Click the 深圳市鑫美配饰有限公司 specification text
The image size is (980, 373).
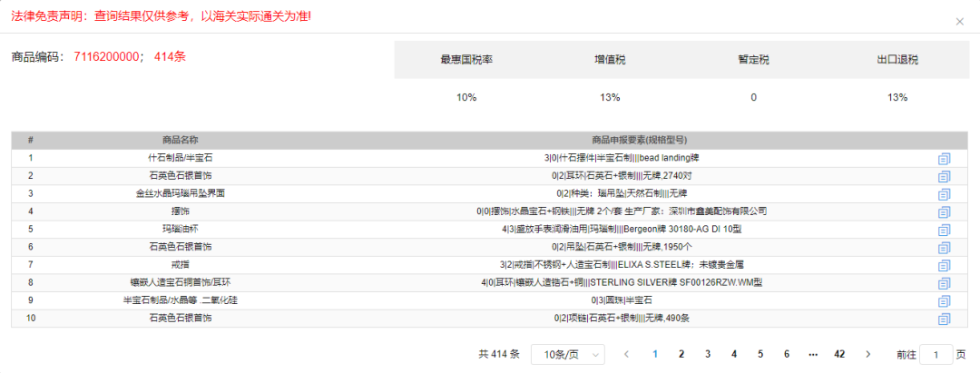pos(718,211)
